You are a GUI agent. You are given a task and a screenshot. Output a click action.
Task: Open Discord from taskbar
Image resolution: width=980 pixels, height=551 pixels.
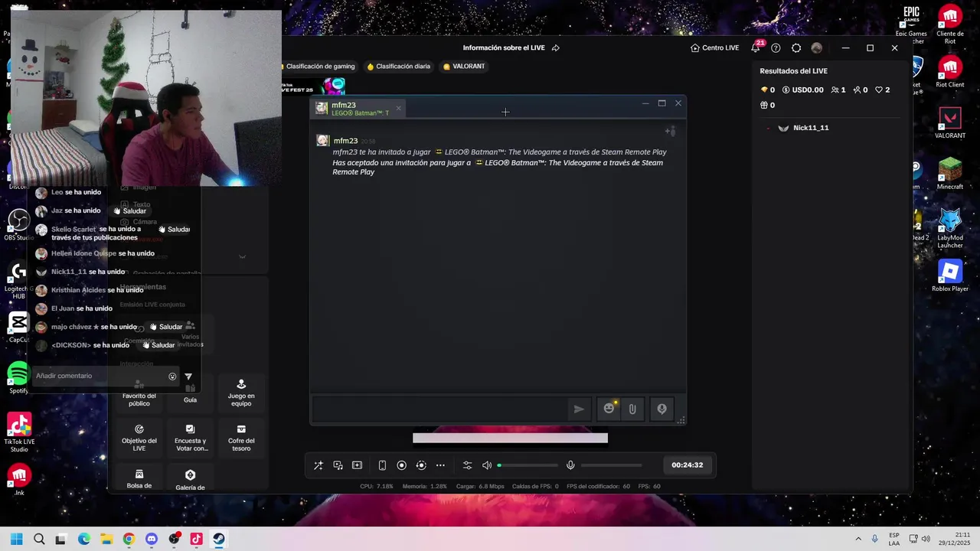[x=151, y=539]
